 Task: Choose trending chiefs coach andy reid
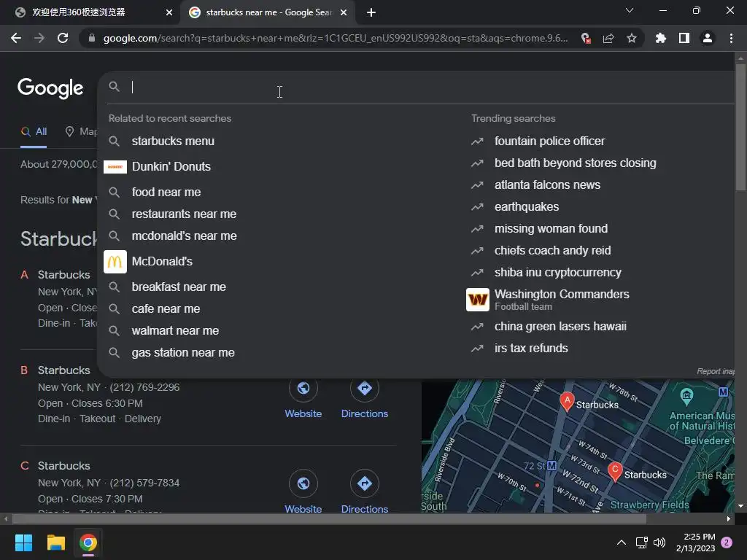[553, 251]
